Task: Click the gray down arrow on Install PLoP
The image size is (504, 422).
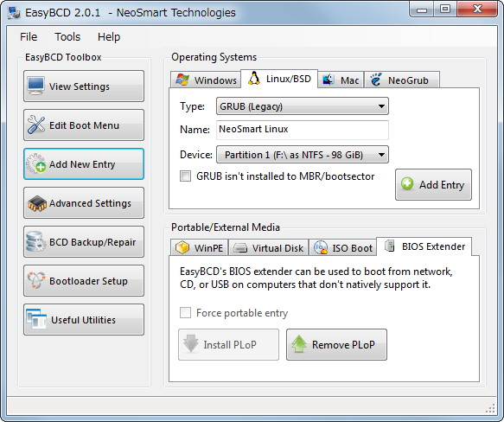Action: 191,344
